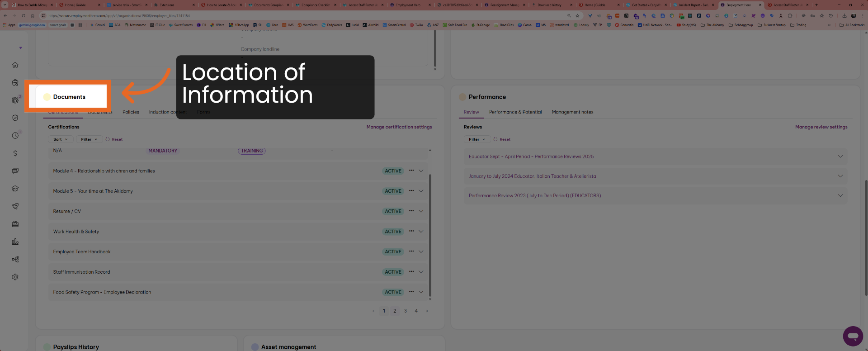Open the graduation cap icon in the sidebar
The width and height of the screenshot is (868, 351).
pyautogui.click(x=15, y=189)
